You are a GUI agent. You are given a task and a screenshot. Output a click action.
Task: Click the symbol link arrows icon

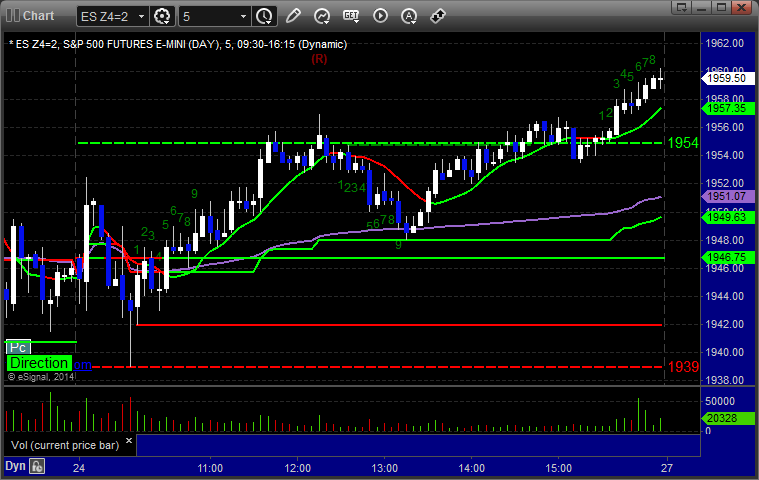[x=438, y=16]
